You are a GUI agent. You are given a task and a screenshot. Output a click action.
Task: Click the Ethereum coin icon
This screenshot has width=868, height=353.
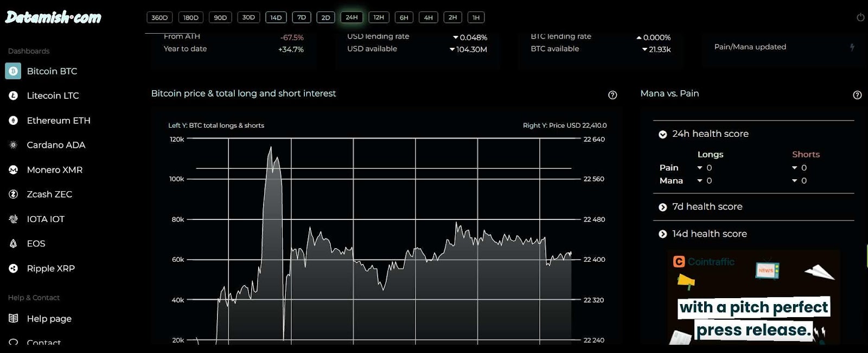click(x=14, y=121)
